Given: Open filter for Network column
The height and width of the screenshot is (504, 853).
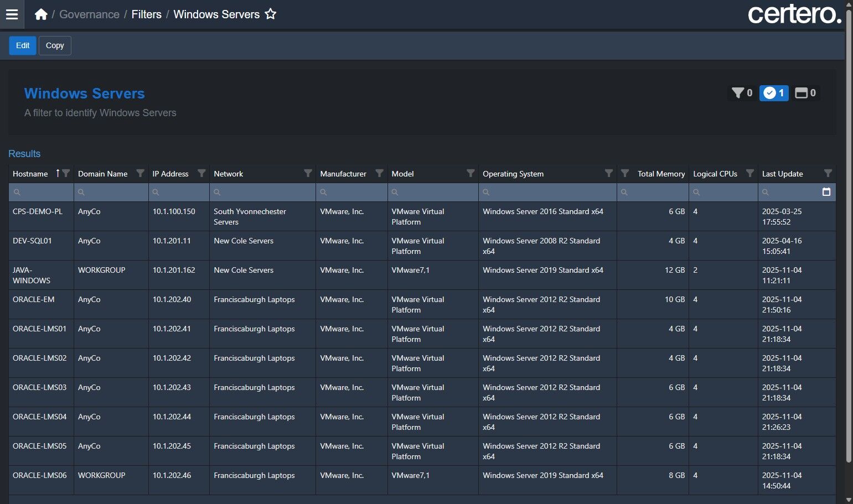Looking at the screenshot, I should pyautogui.click(x=308, y=174).
